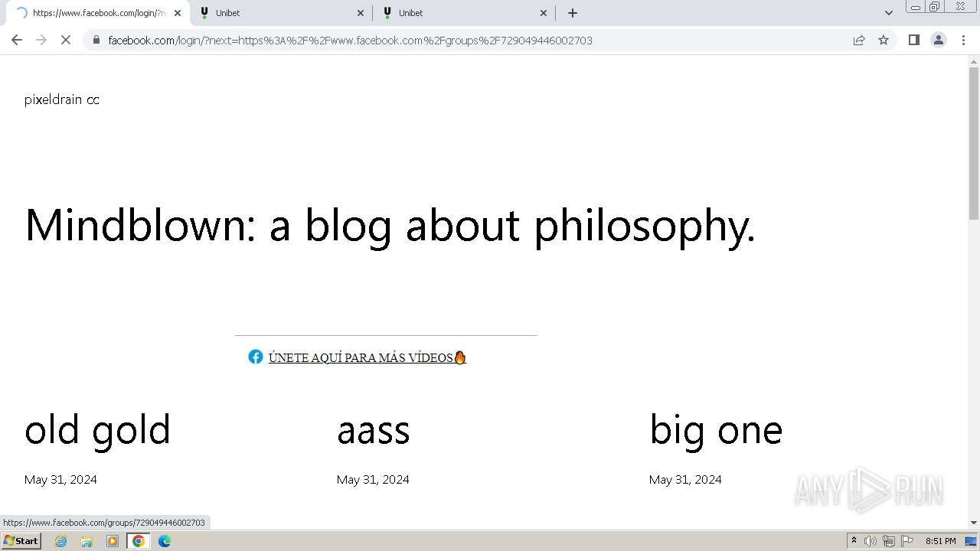
Task: Switch to the second Unibet tab
Action: click(464, 13)
